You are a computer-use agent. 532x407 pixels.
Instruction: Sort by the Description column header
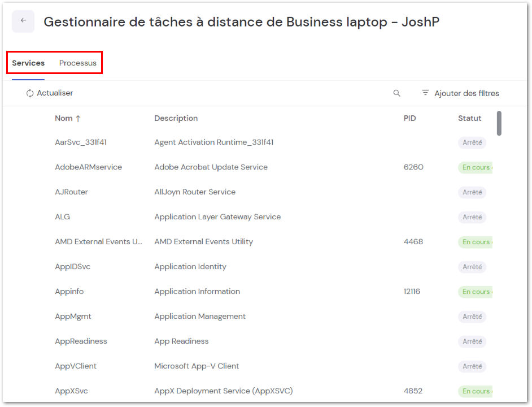(176, 118)
